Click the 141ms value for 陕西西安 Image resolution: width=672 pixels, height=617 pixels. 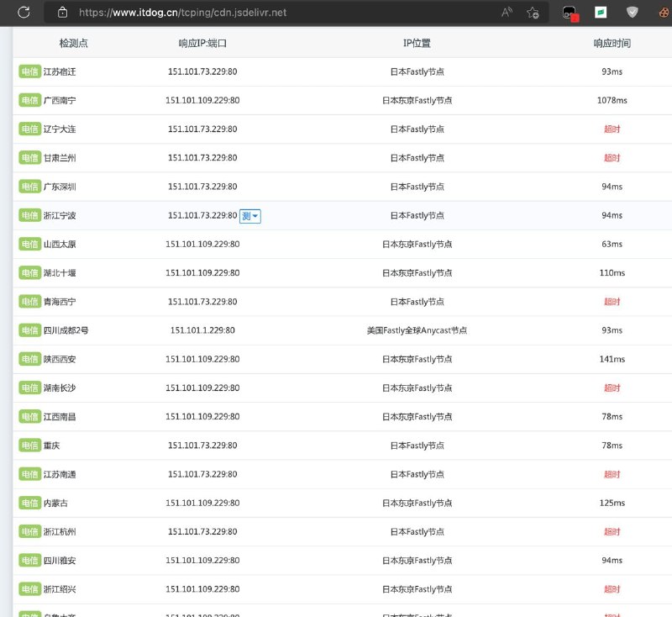click(x=612, y=359)
